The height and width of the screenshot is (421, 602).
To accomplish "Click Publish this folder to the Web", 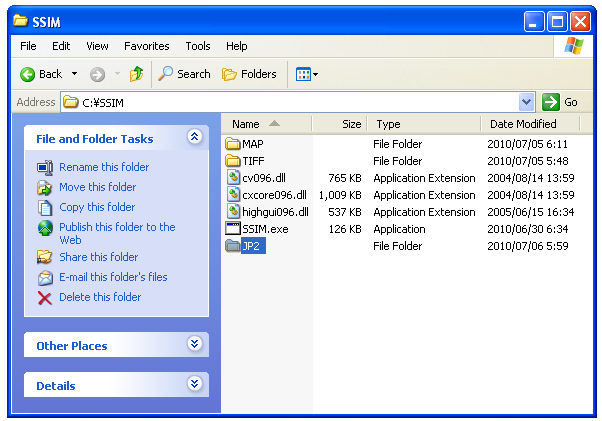I will tap(117, 233).
